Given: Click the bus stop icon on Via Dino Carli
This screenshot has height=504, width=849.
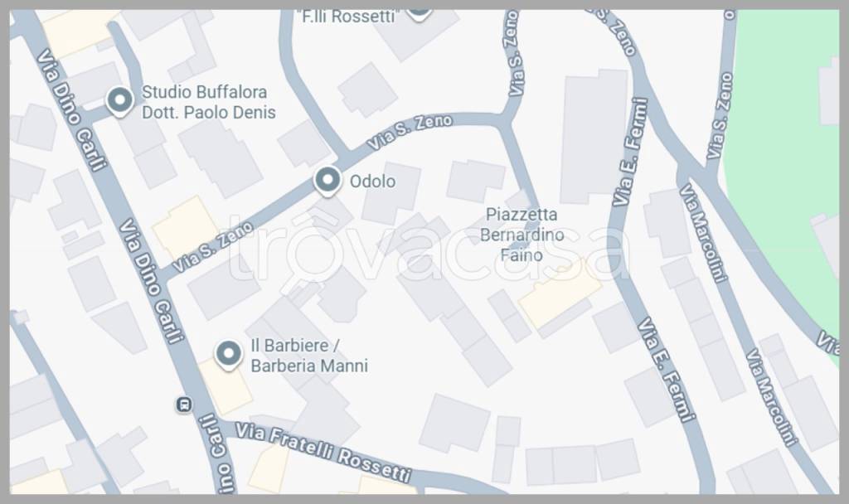Looking at the screenshot, I should [184, 404].
